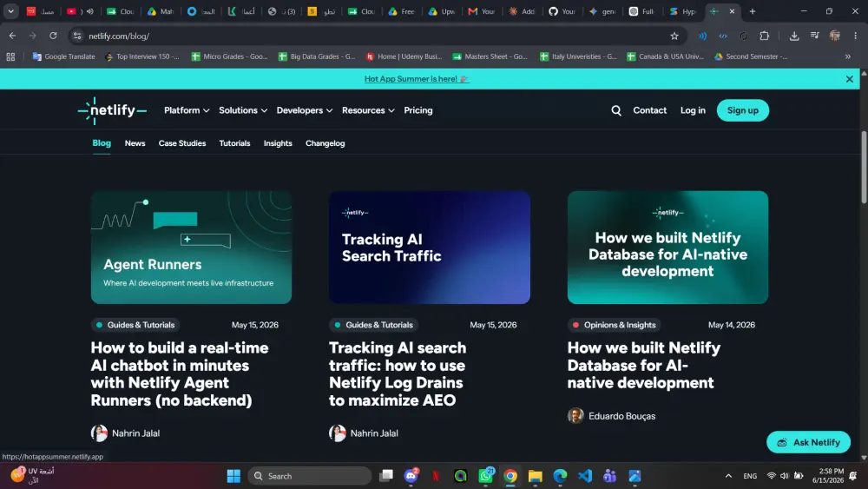Click the Netlify logo in header
This screenshot has height=489, width=868.
coord(112,110)
